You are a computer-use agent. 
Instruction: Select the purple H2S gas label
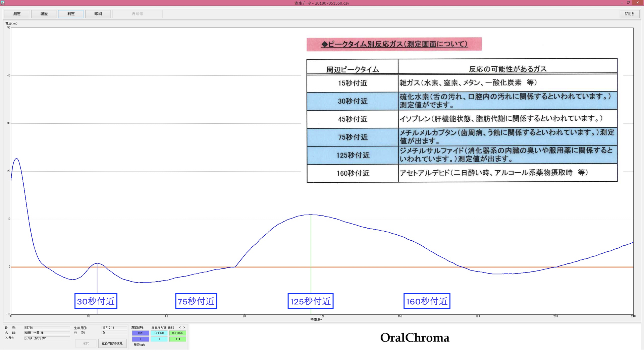(x=141, y=333)
